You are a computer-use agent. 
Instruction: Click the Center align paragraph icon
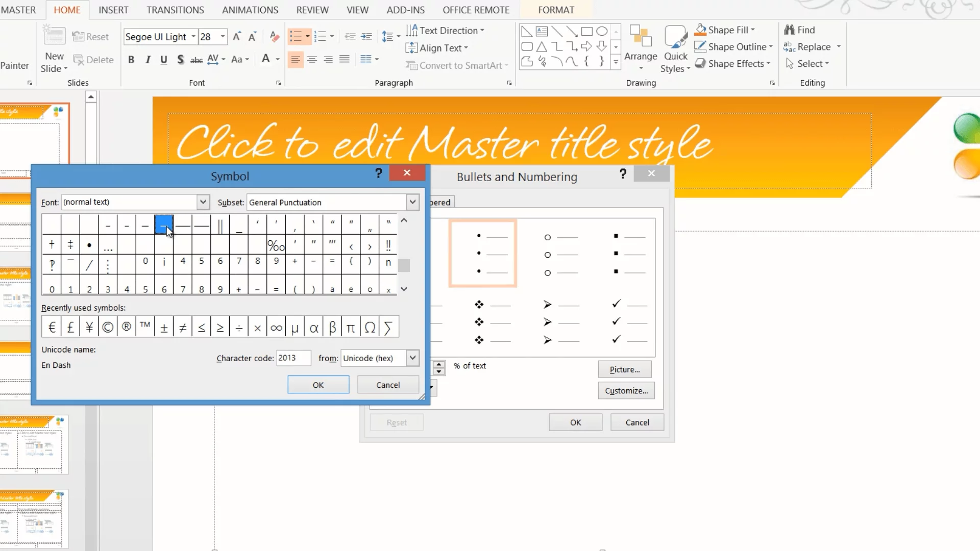tap(312, 60)
